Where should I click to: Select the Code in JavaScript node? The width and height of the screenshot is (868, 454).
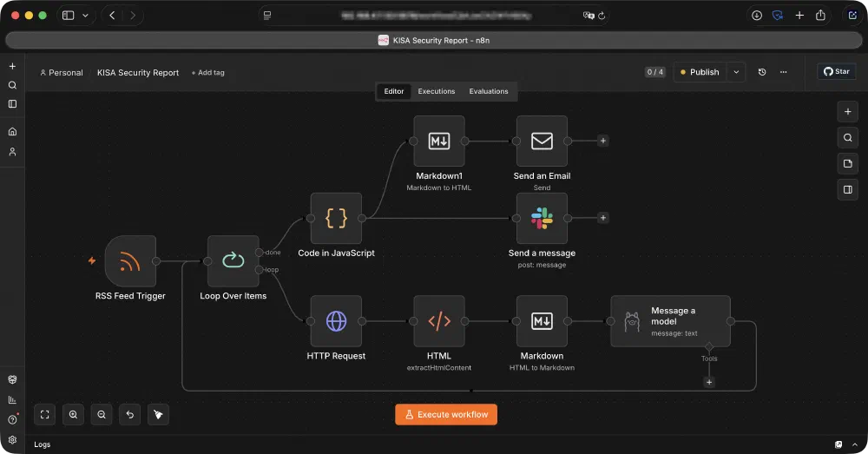336,218
